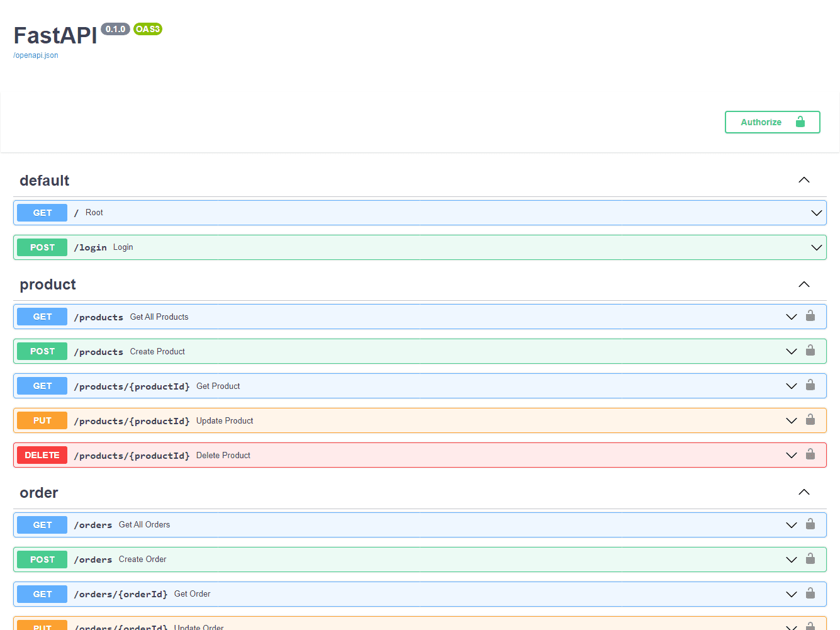This screenshot has height=630, width=840.
Task: Collapse the default section
Action: click(x=804, y=181)
